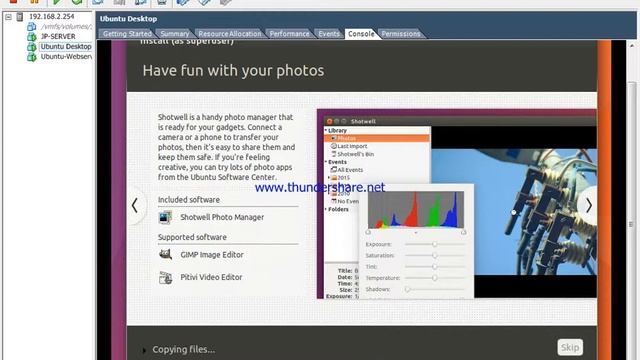The width and height of the screenshot is (640, 360).
Task: Click the Shotwell Photo Manager label
Action: [222, 217]
